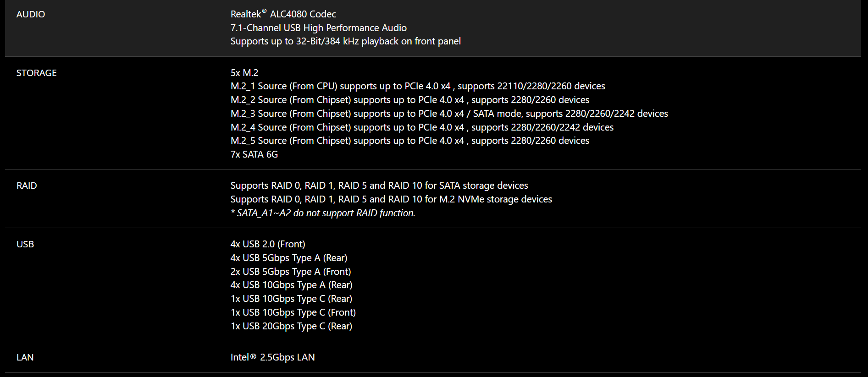Click the Realtek ALC4080 Codec text
The height and width of the screenshot is (377, 868).
coord(283,14)
